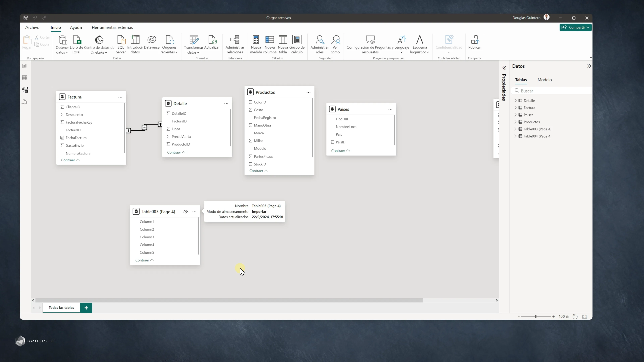
Task: Open Obtener datos button
Action: (62, 44)
